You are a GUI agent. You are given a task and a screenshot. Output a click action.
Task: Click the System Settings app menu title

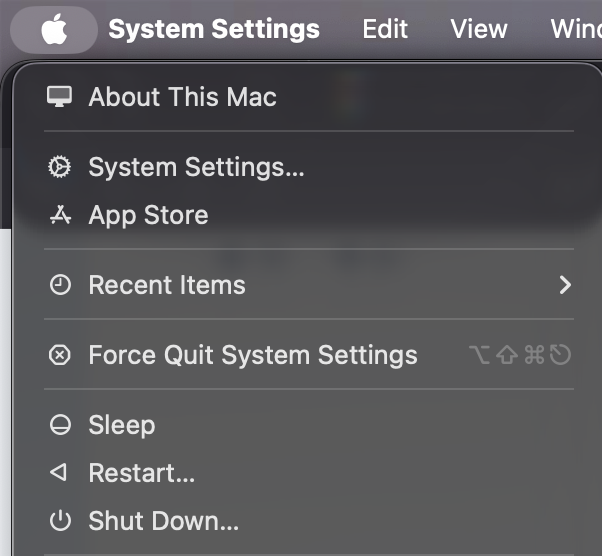tap(214, 29)
